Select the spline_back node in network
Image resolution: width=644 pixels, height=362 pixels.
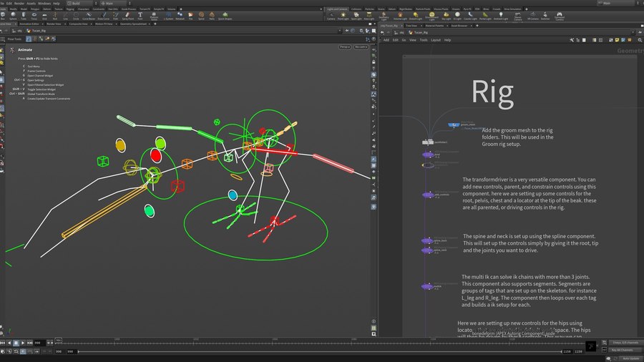tap(428, 241)
